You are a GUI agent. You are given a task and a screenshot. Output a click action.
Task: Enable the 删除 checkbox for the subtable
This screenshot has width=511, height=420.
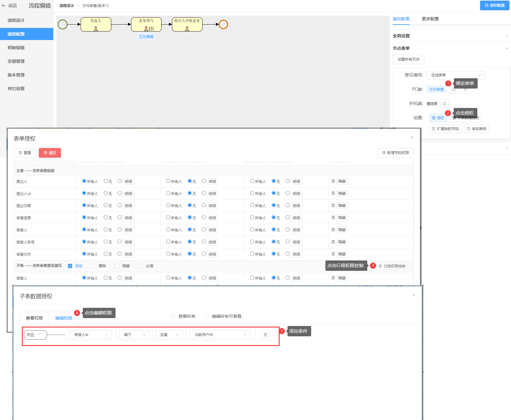coord(94,266)
